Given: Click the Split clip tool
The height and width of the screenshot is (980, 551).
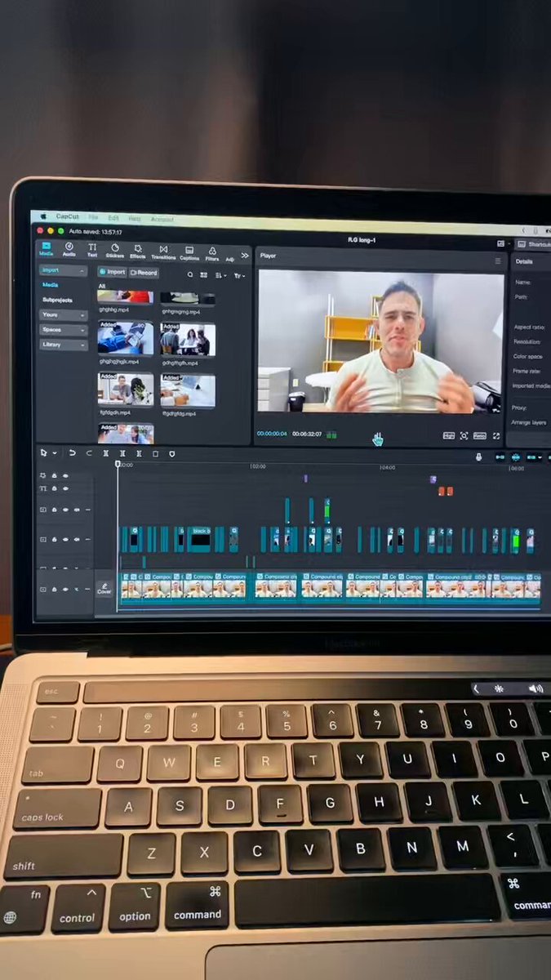Looking at the screenshot, I should [105, 453].
